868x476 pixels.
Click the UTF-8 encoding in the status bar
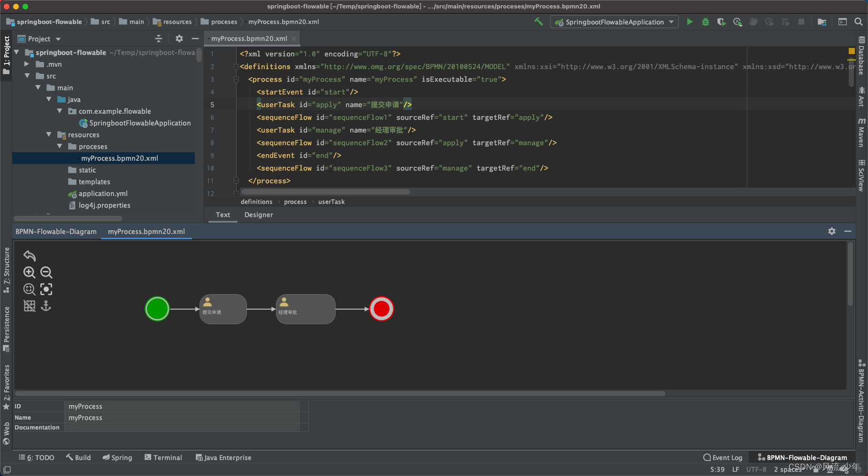pos(756,469)
